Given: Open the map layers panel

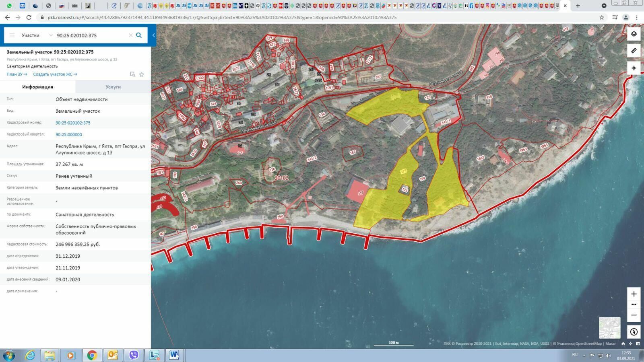Looking at the screenshot, I should 634,34.
